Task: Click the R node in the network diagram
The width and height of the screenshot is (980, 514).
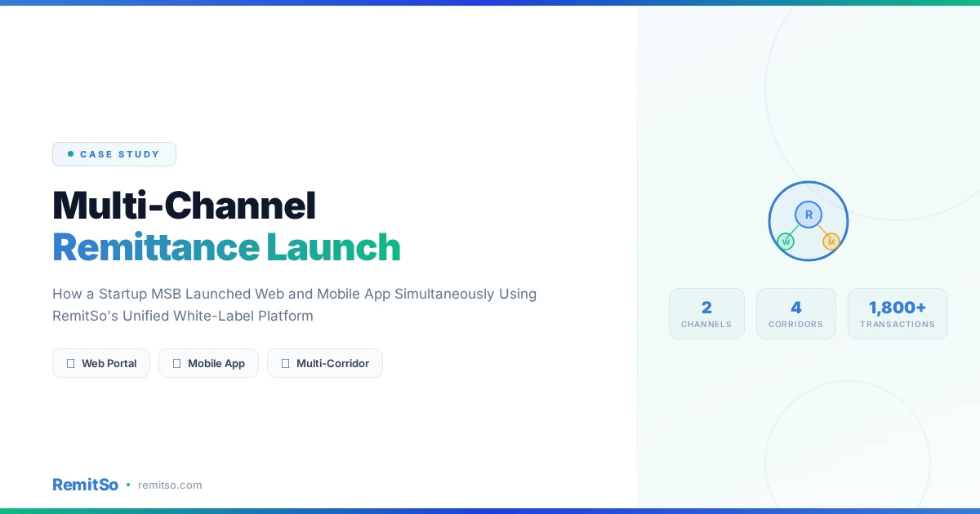Action: [x=808, y=215]
